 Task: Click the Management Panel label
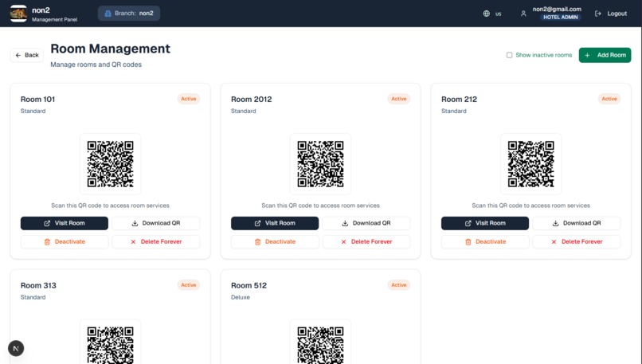pyautogui.click(x=54, y=20)
